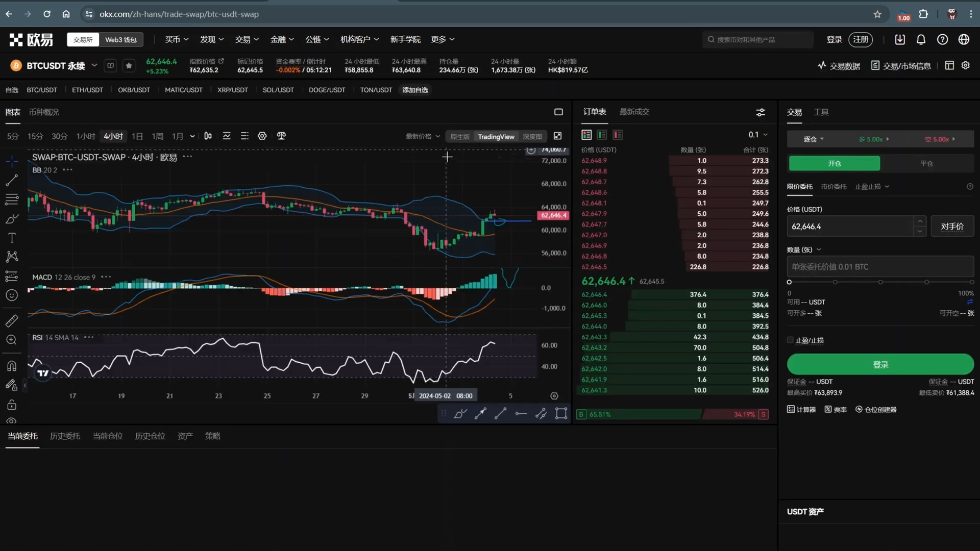980x551 pixels.
Task: Select the crosshair cursor tool in chart sidebar
Action: 12,161
